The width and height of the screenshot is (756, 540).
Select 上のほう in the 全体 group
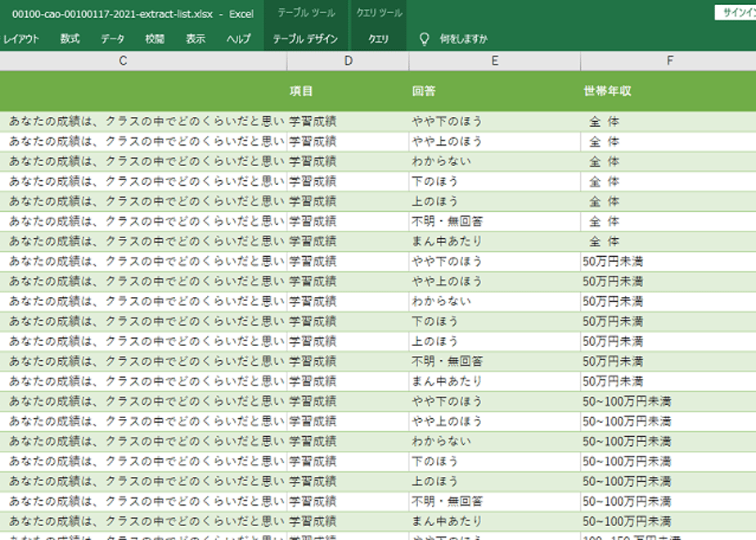click(495, 201)
